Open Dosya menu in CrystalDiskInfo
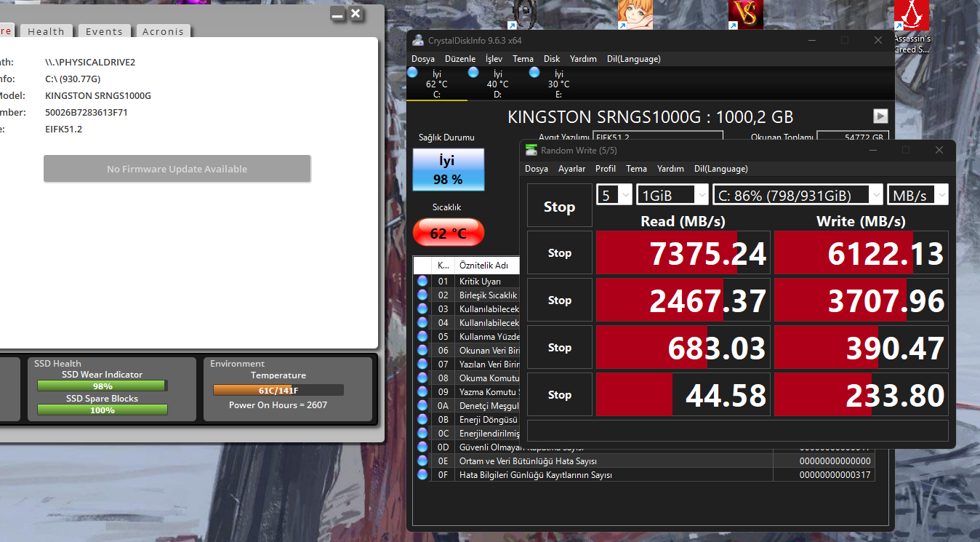980x542 pixels. [x=423, y=59]
